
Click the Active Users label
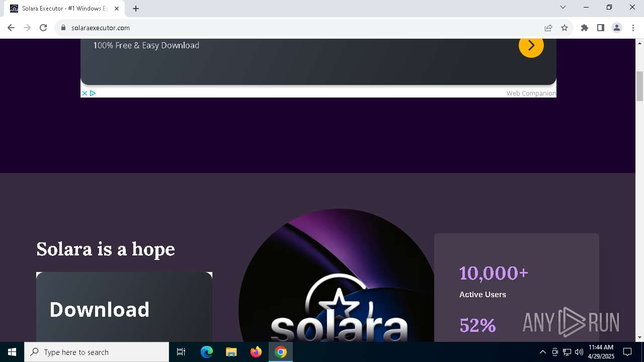tap(482, 295)
